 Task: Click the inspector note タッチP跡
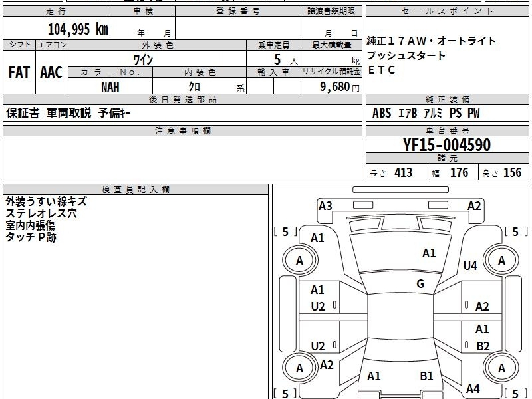point(31,237)
